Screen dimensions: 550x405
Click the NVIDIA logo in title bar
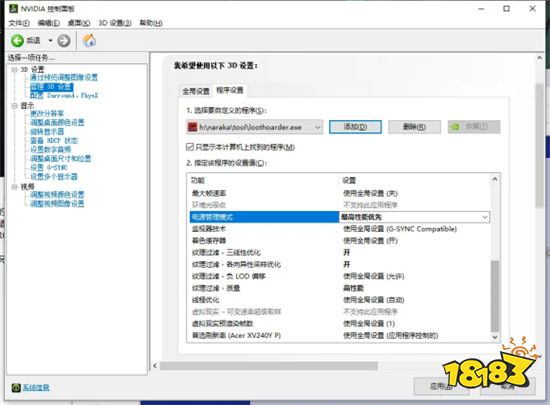(x=13, y=8)
